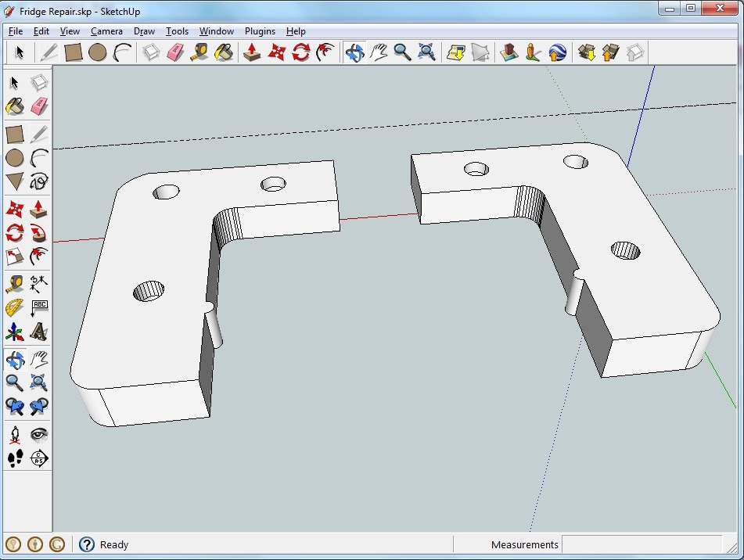Select the Scale tool
This screenshot has width=744, height=560.
15,257
